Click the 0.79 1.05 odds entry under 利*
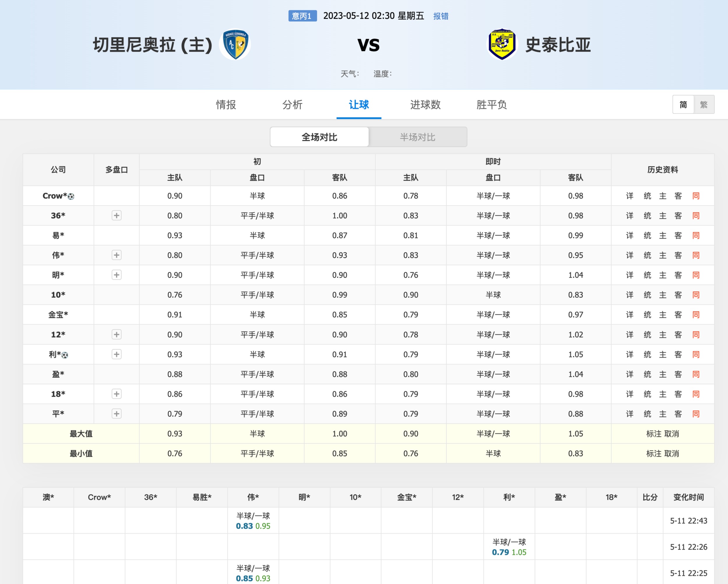Screen dimensions: 728x584 (509, 552)
